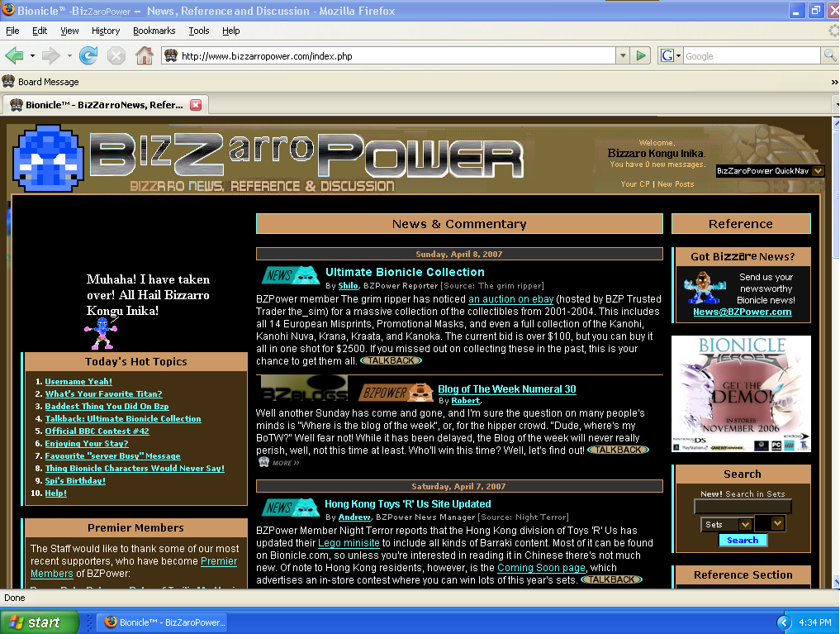Click the green Go arrow beside the address bar
This screenshot has height=634, width=840.
pyautogui.click(x=641, y=55)
